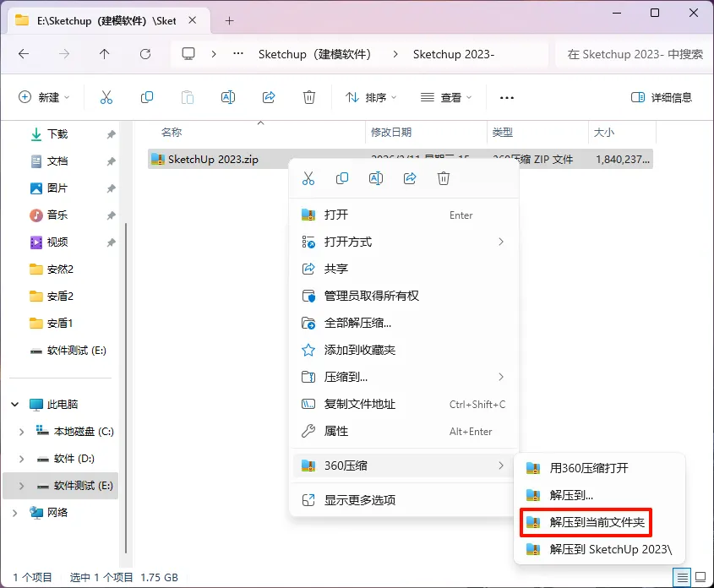Image resolution: width=714 pixels, height=588 pixels.
Task: Click 打开 in context menu
Action: pos(405,215)
